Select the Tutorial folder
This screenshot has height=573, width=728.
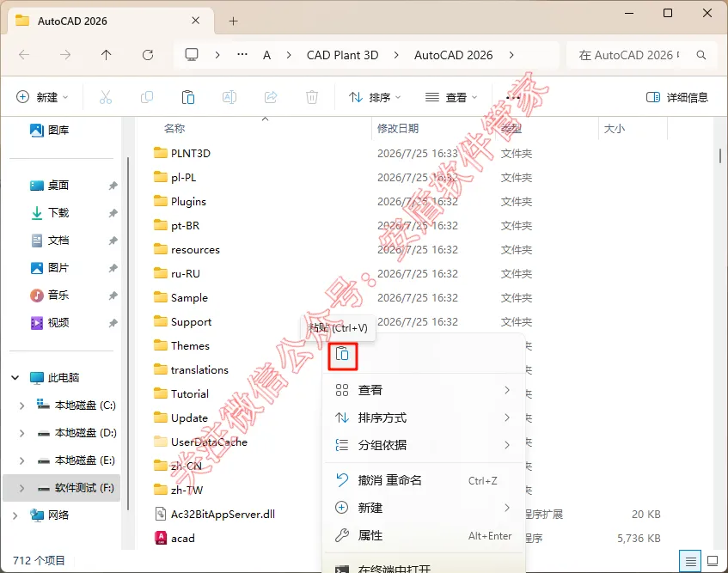pyautogui.click(x=181, y=394)
